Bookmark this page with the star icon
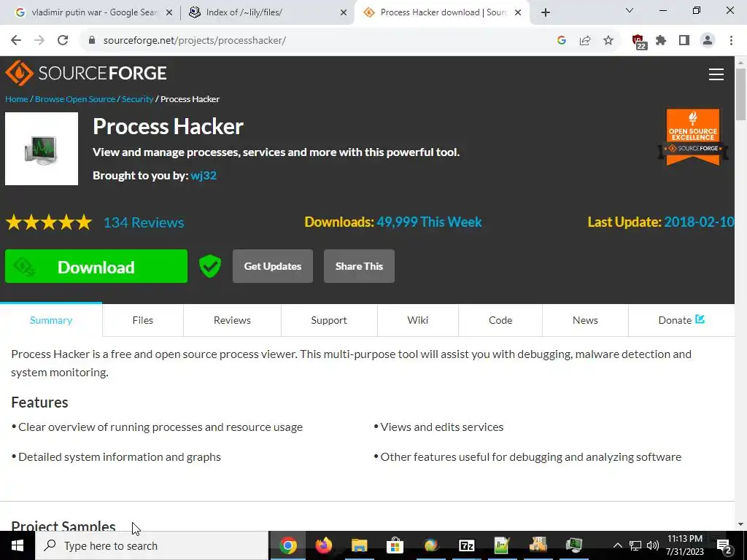The image size is (747, 560). 608,41
